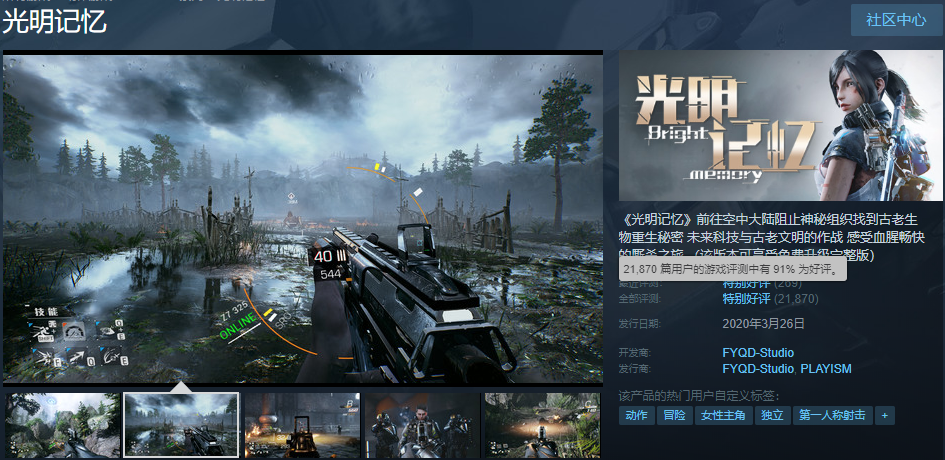Click the release date 2020年3月26日
The image size is (945, 460).
point(764,324)
